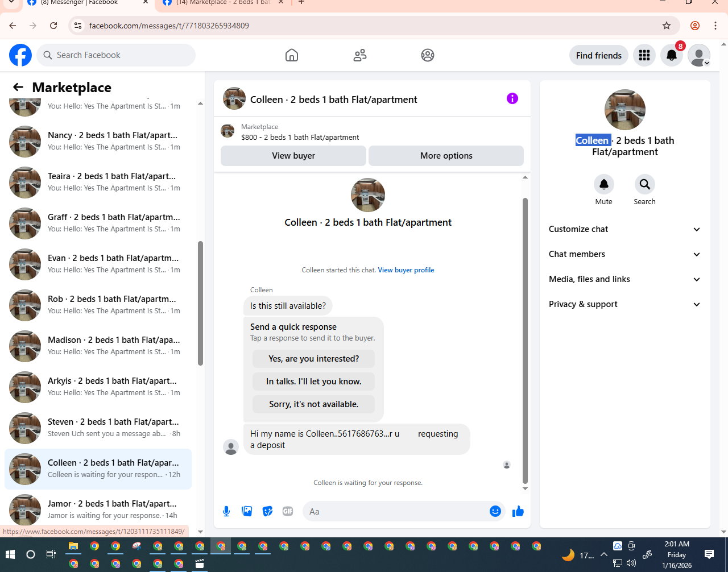728x572 pixels.
Task: Open the Chrome tab search dropdown
Action: 11,3
